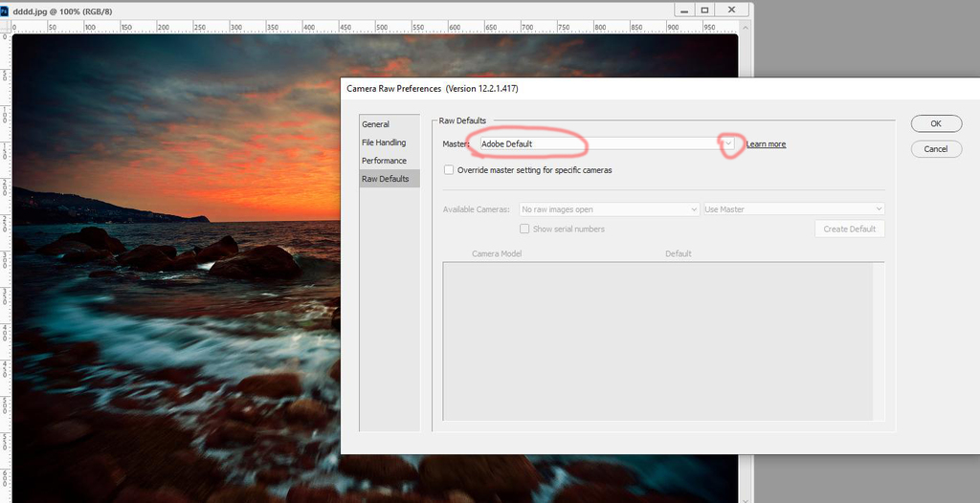The height and width of the screenshot is (503, 980).
Task: Open the Learn more link
Action: point(766,144)
